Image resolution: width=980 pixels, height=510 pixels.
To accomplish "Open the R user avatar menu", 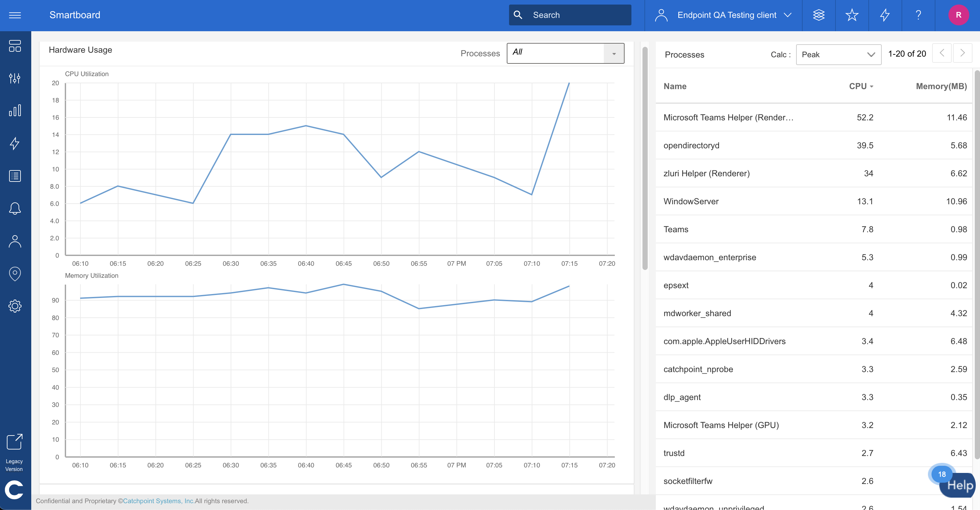I will (958, 15).
